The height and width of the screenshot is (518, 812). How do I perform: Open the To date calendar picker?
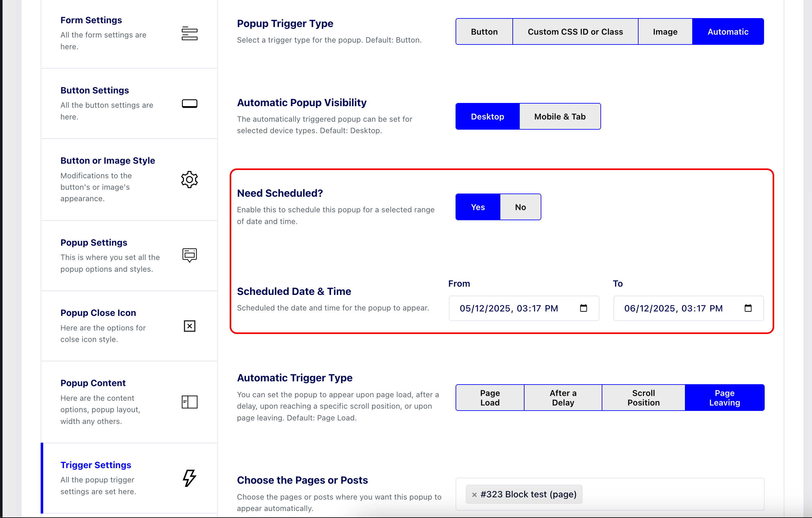click(748, 308)
